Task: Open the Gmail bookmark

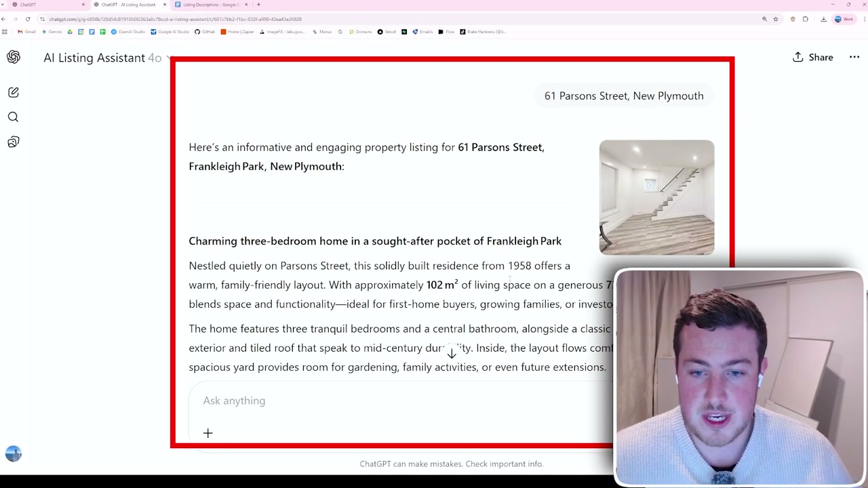Action: pos(26,32)
